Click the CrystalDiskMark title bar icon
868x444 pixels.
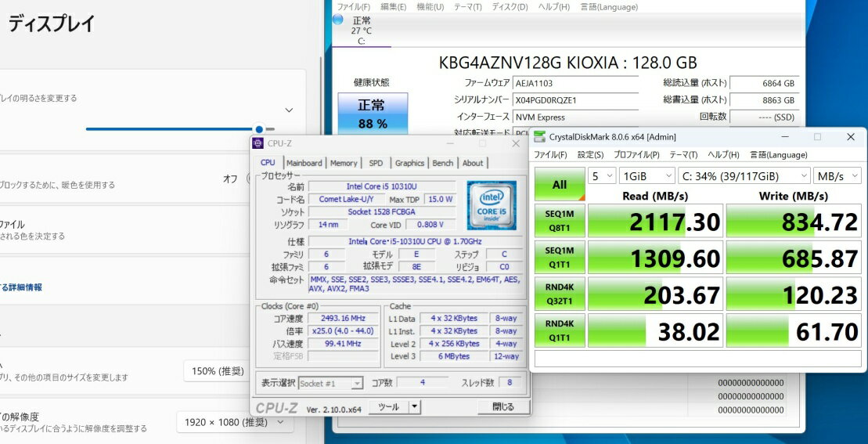tap(540, 136)
